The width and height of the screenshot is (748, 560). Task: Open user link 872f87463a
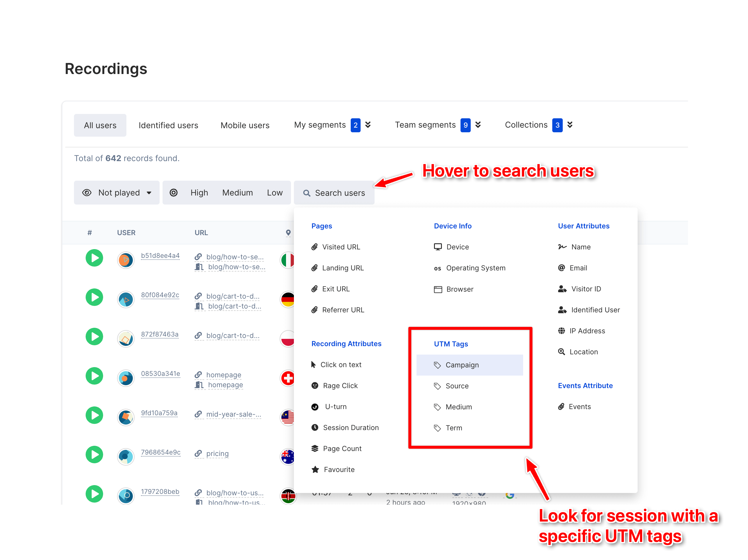tap(160, 334)
